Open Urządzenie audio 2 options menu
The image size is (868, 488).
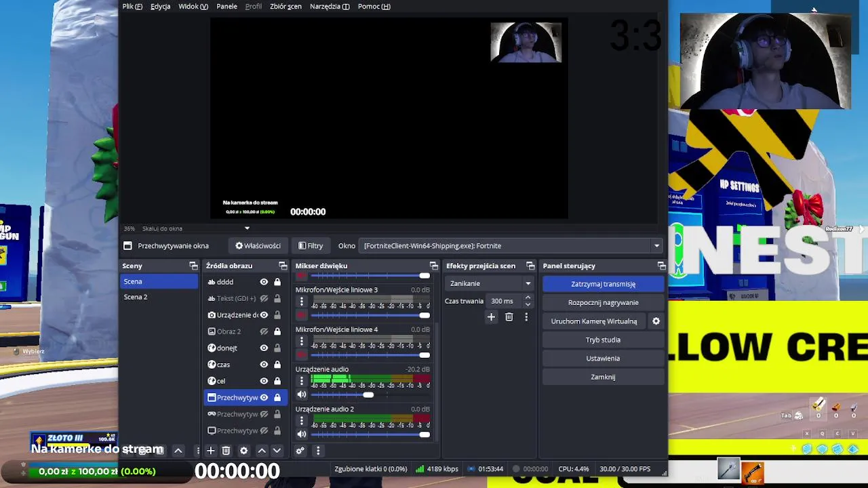[x=302, y=421]
